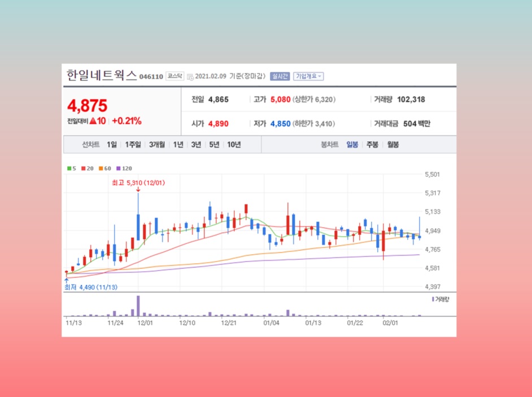Image resolution: width=532 pixels, height=397 pixels.
Task: Click the 코스닥 market badge
Action: pyautogui.click(x=175, y=76)
